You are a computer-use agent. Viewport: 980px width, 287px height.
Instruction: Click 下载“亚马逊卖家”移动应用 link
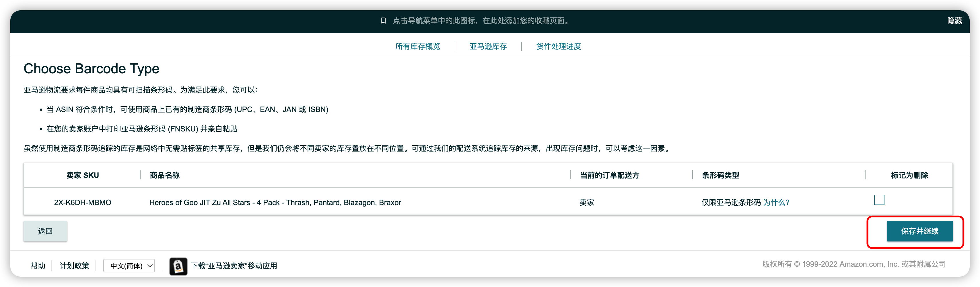tap(234, 265)
